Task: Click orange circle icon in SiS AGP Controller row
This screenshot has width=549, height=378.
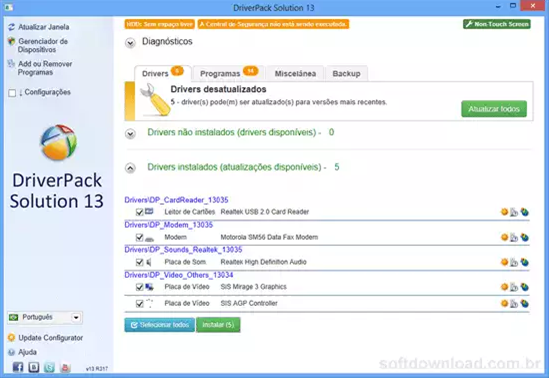Action: pyautogui.click(x=504, y=303)
